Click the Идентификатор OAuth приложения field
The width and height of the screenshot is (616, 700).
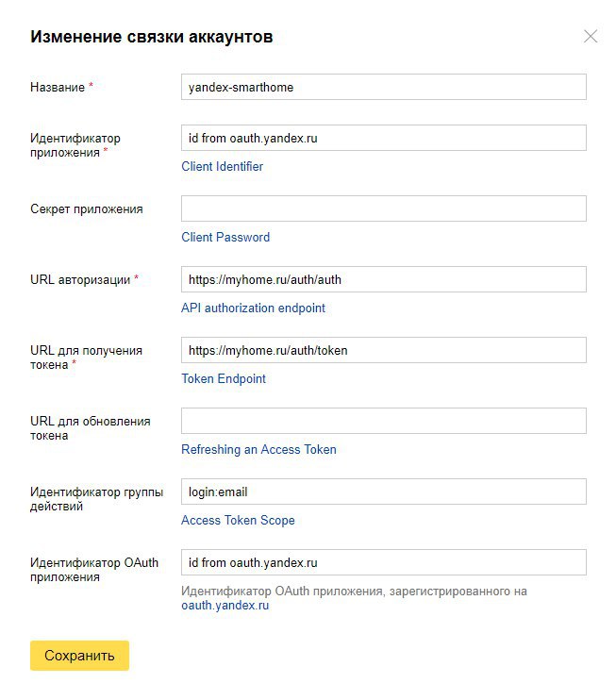(x=383, y=562)
